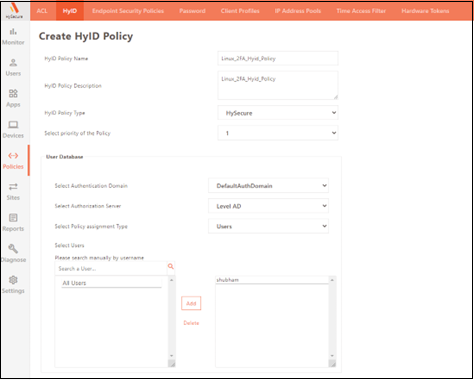Open Endpoint Security Policies tab
The width and height of the screenshot is (474, 380).
pos(128,11)
